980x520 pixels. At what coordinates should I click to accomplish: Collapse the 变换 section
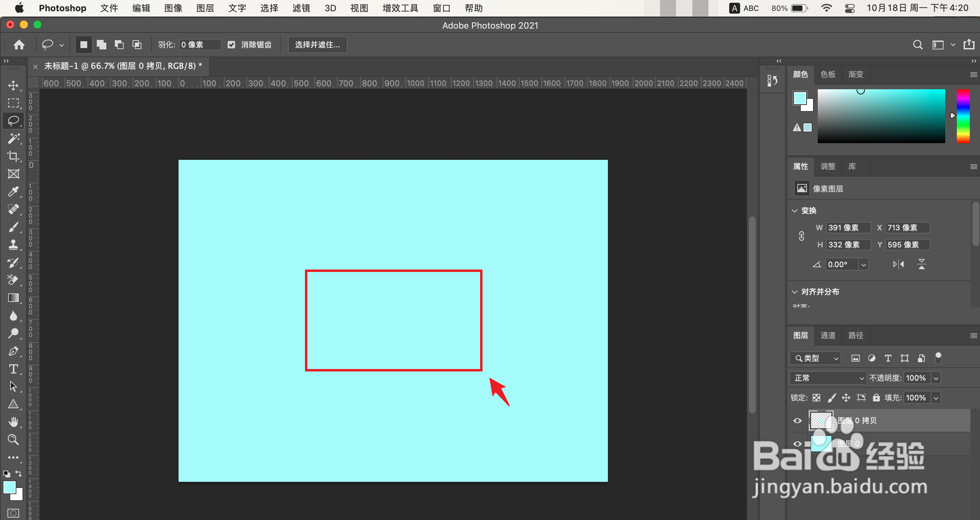794,211
